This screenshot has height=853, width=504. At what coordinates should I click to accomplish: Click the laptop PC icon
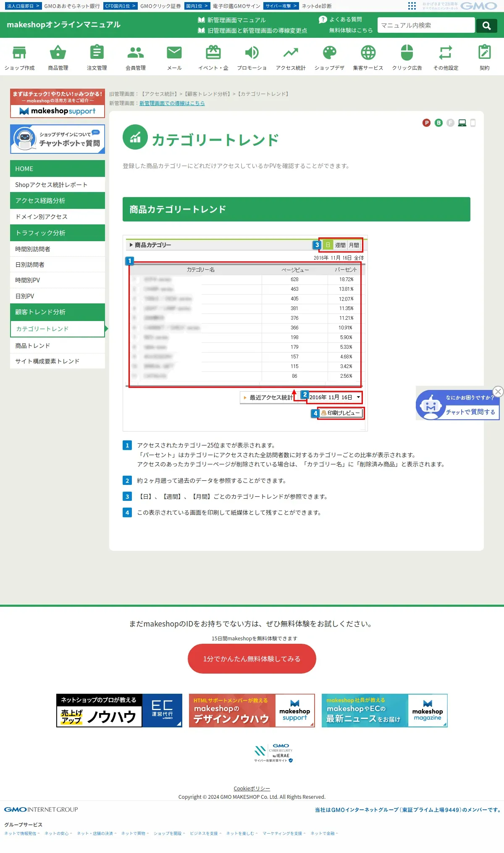pos(462,123)
